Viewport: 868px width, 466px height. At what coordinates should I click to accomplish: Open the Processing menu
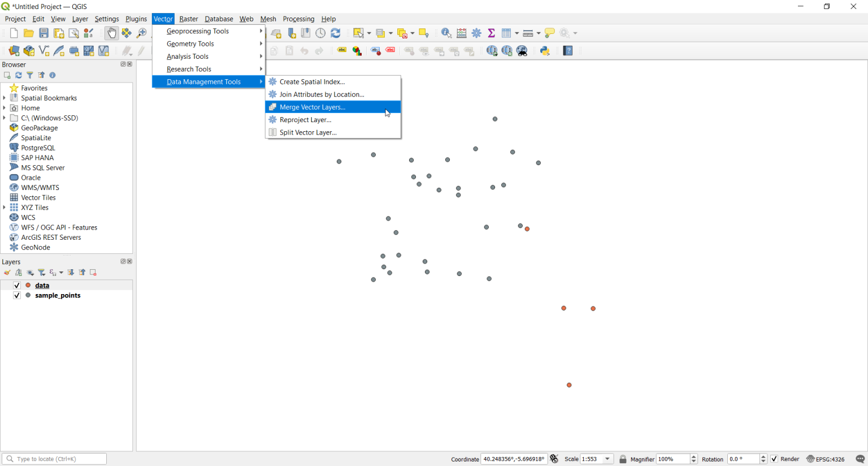point(298,19)
